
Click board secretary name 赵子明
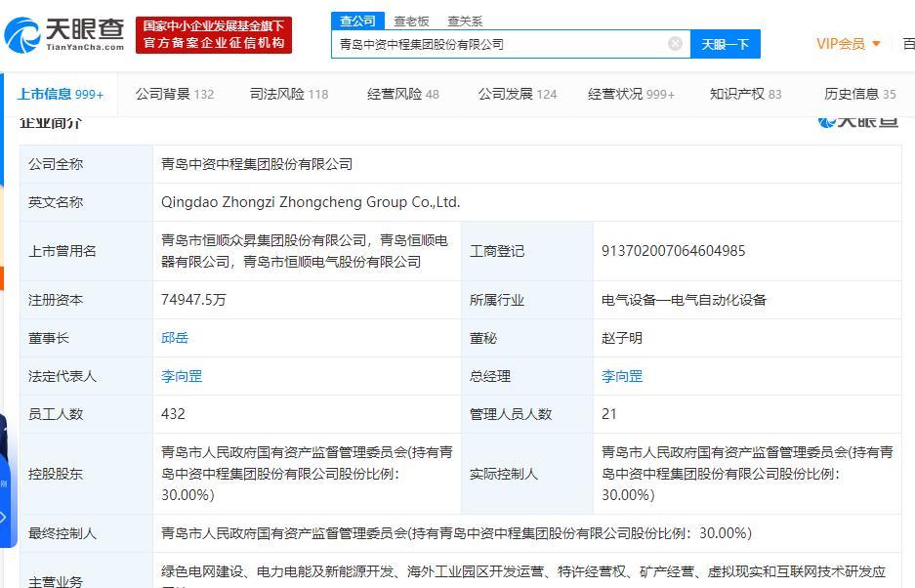[x=622, y=338]
